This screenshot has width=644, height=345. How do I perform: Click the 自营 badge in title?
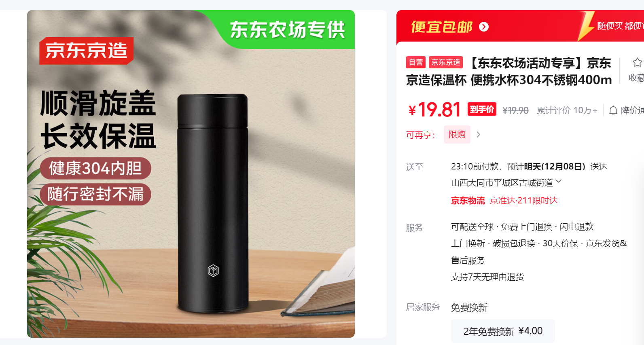tap(416, 62)
